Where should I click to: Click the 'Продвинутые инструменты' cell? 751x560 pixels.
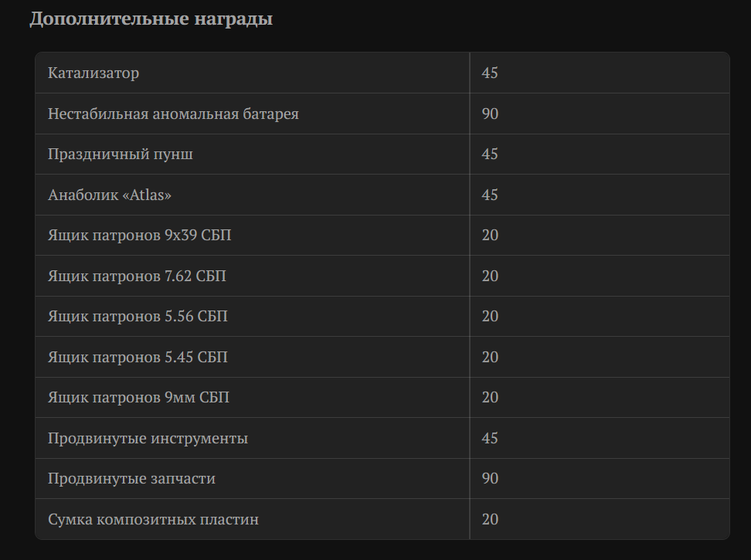pyautogui.click(x=253, y=438)
